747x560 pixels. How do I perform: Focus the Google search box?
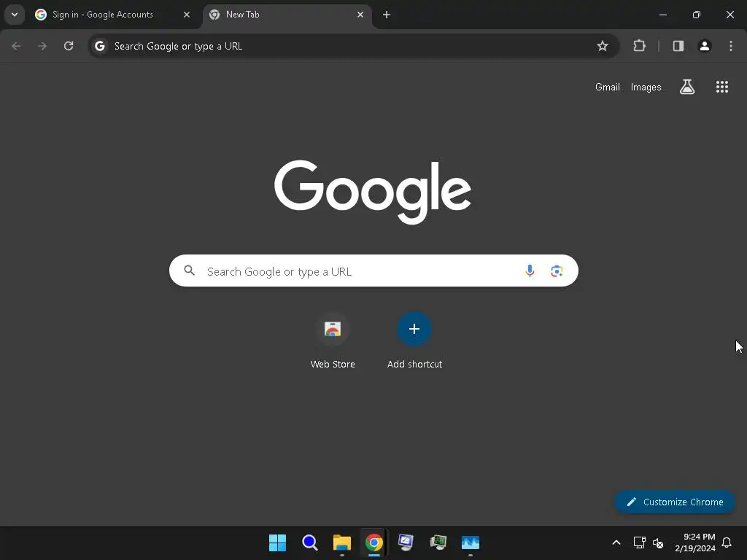[x=373, y=271]
